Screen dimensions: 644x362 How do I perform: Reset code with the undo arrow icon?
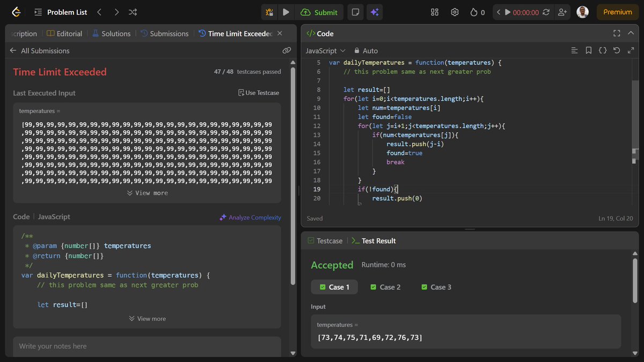616,50
